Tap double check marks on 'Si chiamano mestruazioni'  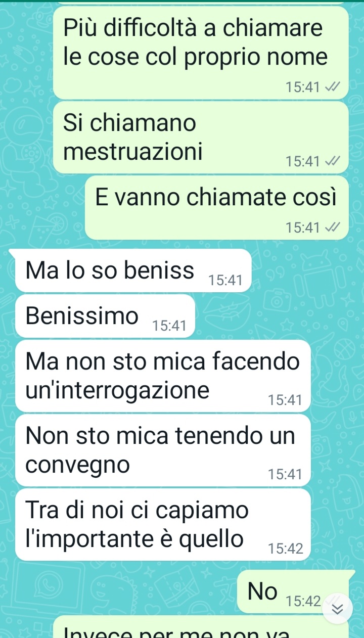click(332, 162)
